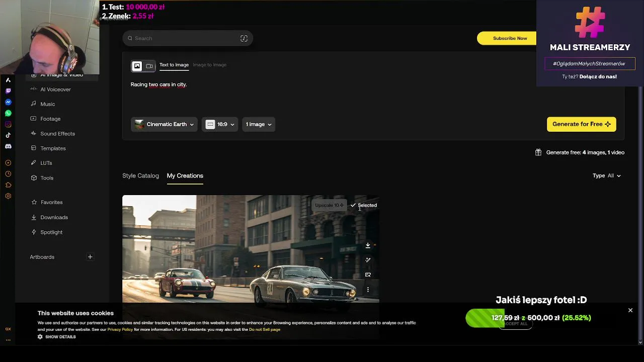The width and height of the screenshot is (644, 362).
Task: Click the Upscale 10 button
Action: (x=329, y=205)
